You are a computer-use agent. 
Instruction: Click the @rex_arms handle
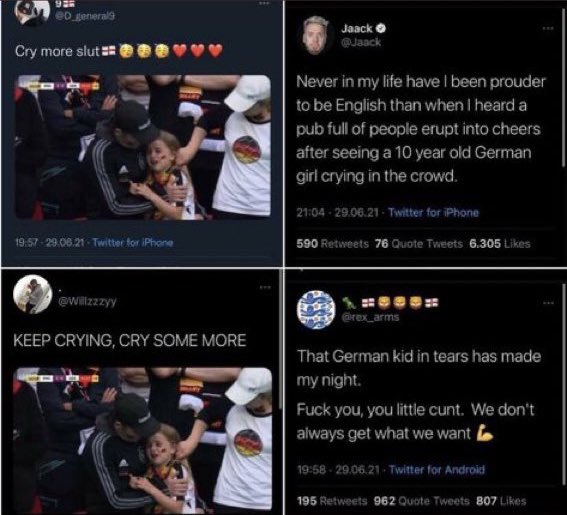pos(370,317)
